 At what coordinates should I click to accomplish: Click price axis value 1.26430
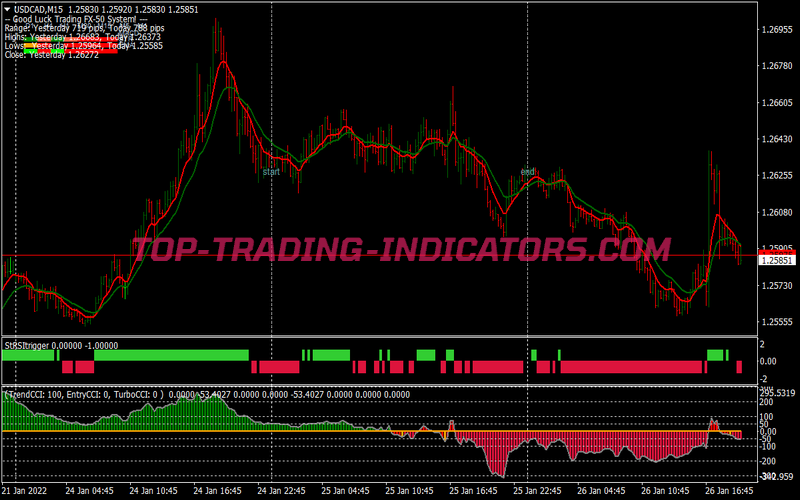coord(777,139)
